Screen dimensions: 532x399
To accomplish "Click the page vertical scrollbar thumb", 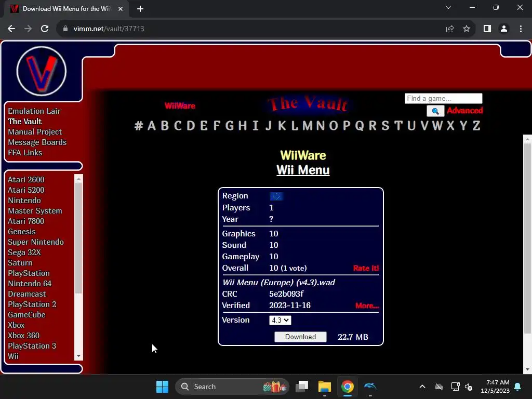I will (x=528, y=237).
